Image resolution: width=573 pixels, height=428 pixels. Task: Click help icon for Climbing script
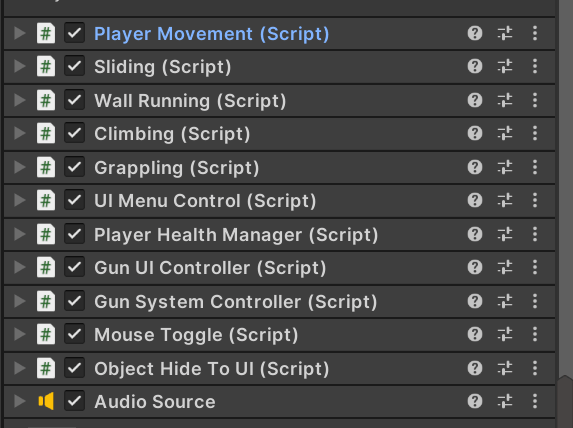tap(475, 133)
